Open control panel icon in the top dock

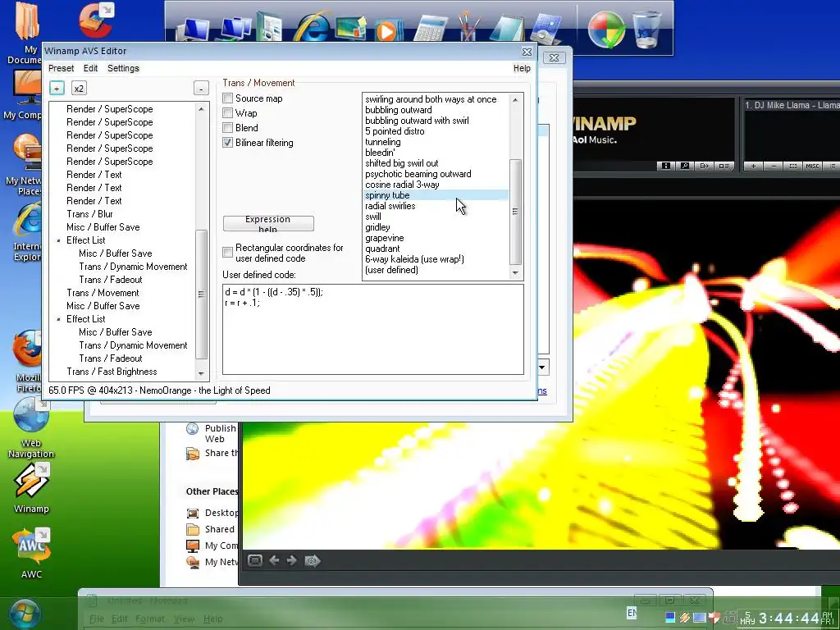[546, 29]
